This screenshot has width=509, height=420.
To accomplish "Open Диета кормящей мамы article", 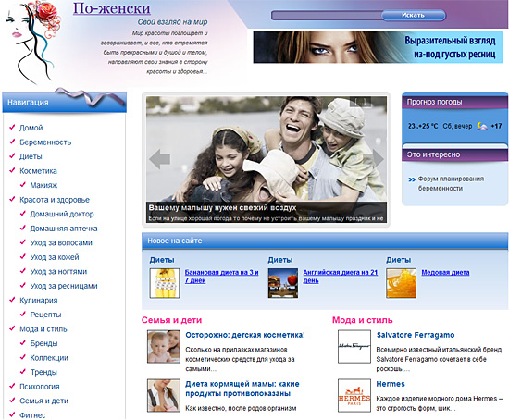I will pyautogui.click(x=242, y=389).
